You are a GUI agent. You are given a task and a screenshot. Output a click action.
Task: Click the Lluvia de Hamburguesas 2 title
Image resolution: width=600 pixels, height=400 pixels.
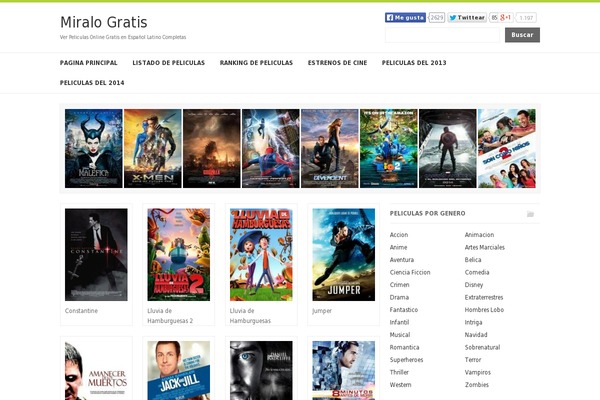170,316
